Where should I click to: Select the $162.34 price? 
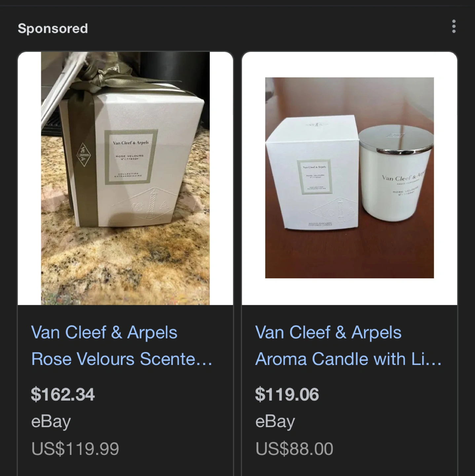pyautogui.click(x=63, y=394)
